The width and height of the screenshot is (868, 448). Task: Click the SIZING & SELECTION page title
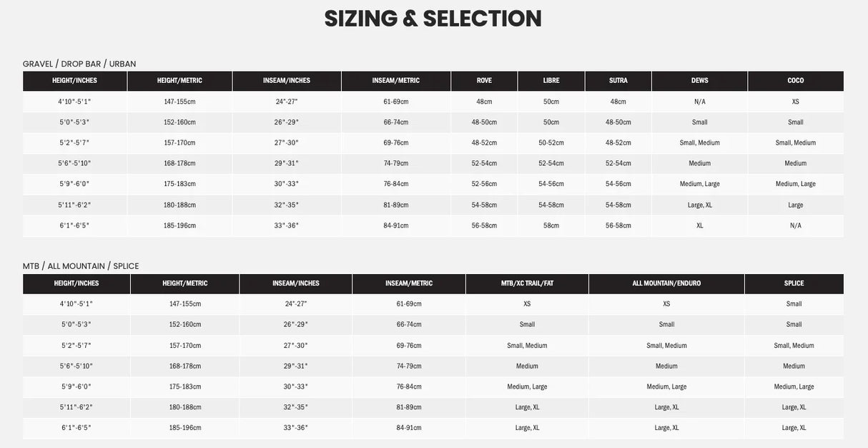click(x=433, y=19)
